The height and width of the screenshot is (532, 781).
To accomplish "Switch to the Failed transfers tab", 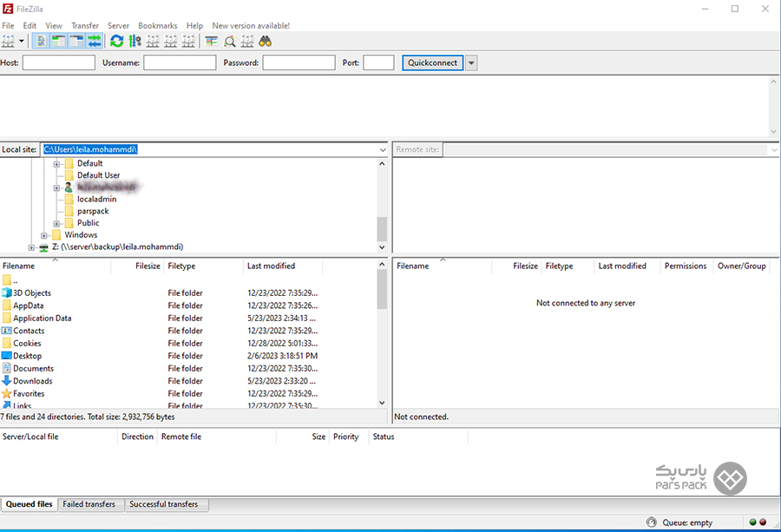I will pyautogui.click(x=89, y=504).
